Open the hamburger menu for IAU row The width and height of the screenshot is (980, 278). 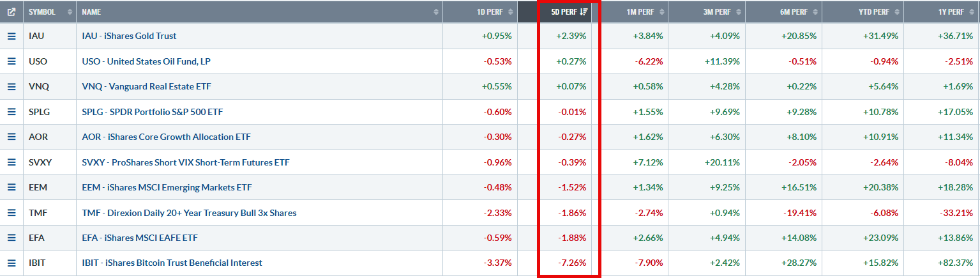(x=11, y=36)
